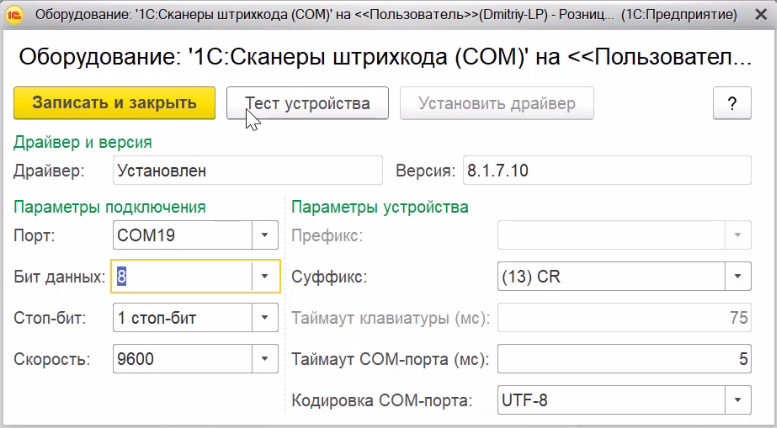
Task: Expand the Кодировка COM-порта dropdown arrow
Action: click(x=737, y=400)
